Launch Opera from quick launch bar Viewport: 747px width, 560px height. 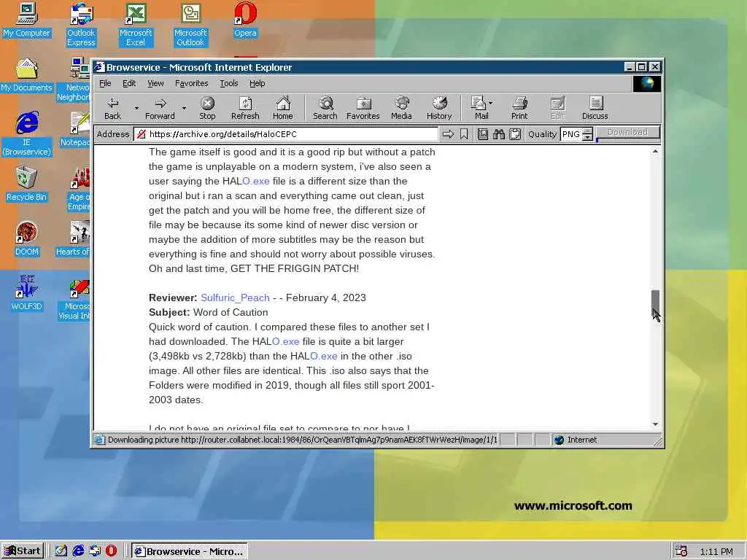pos(111,551)
